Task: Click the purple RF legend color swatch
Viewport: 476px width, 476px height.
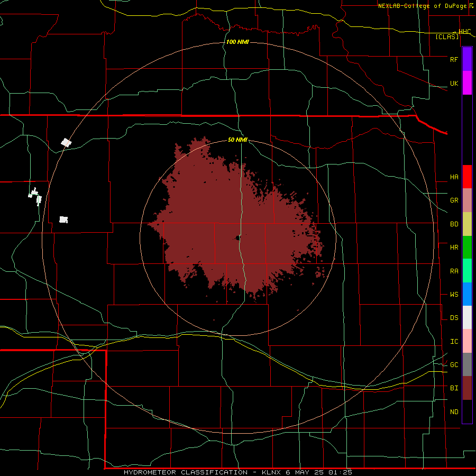Action: pos(467,59)
